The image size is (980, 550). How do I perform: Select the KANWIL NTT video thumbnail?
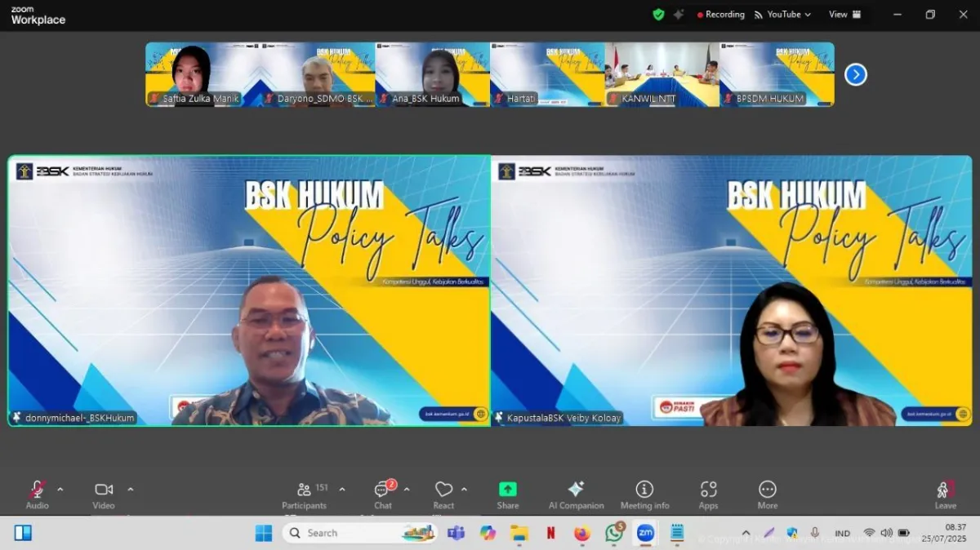662,74
